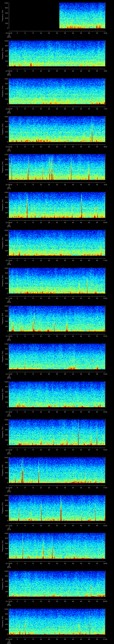Select the spectrogram panel starting at 23:13:00
The height and width of the screenshot is (644, 114).
click(57, 357)
